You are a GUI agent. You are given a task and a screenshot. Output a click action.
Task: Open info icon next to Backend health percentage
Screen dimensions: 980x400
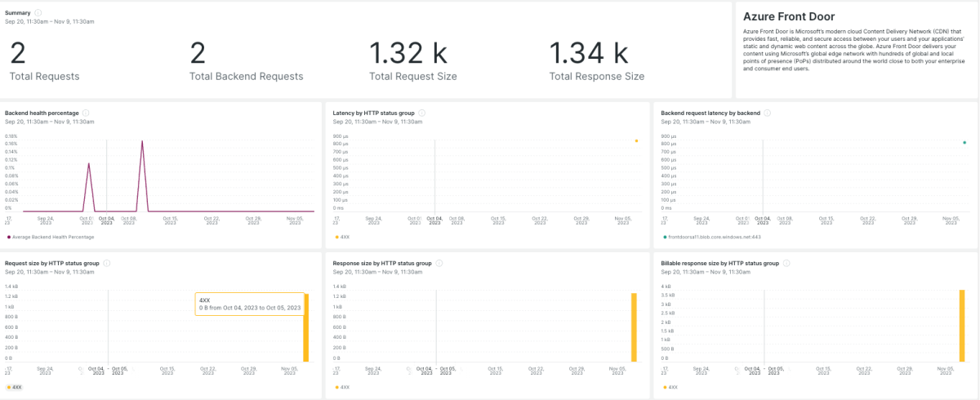click(x=86, y=113)
